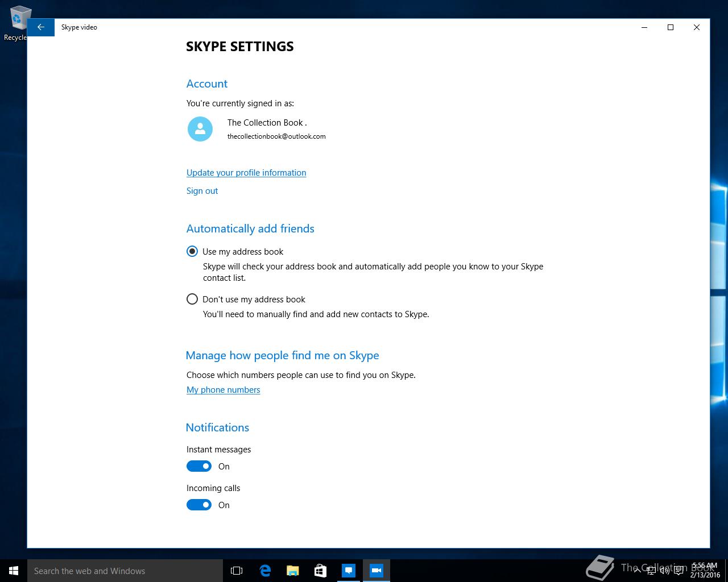The height and width of the screenshot is (582, 728).
Task: Click the SKYPE SETTINGS page title
Action: (x=240, y=47)
